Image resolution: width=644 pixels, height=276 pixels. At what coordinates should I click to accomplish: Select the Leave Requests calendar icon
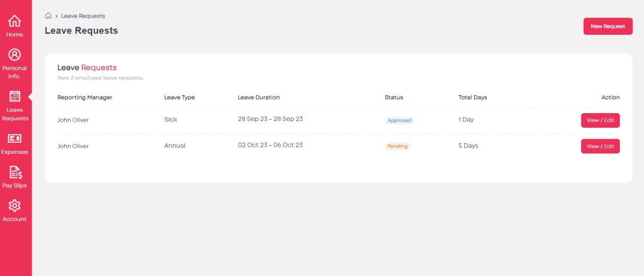pos(15,97)
